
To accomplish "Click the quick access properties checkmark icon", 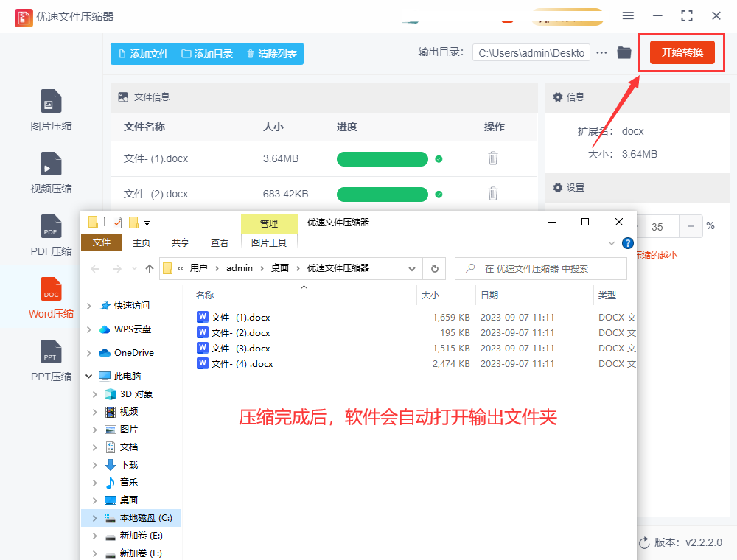I will [x=117, y=223].
